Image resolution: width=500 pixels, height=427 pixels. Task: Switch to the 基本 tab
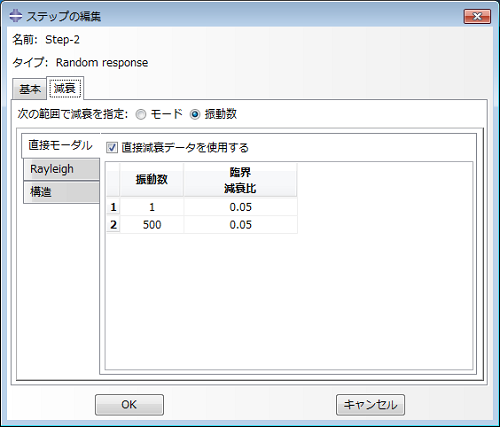pos(29,89)
